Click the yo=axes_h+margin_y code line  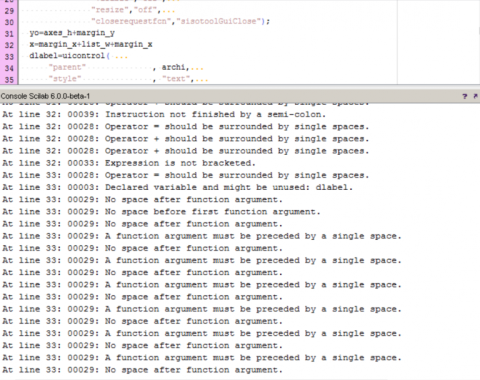coord(72,33)
